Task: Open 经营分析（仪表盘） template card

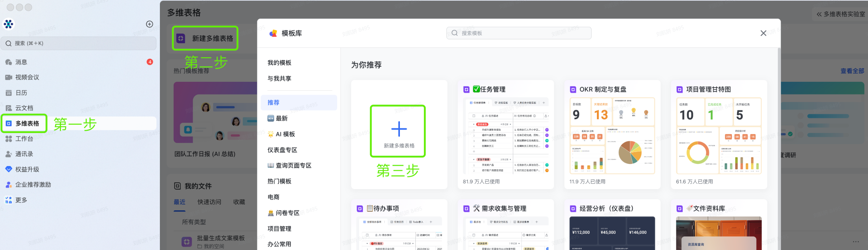Action: (612, 225)
